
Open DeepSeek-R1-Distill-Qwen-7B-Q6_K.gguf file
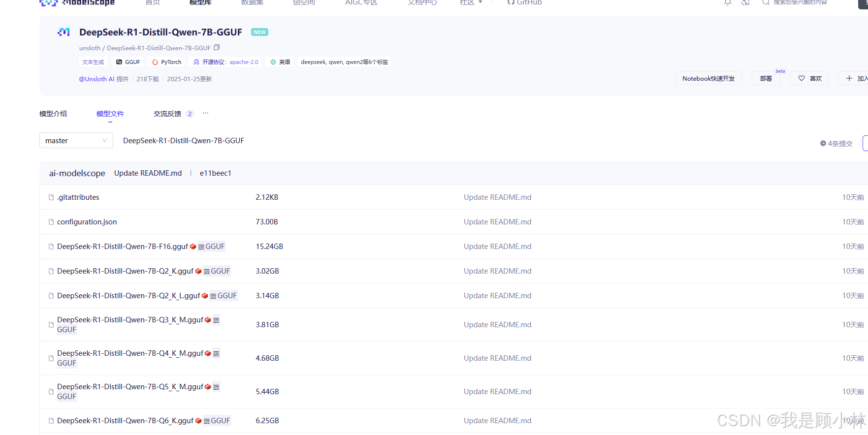[125, 421]
